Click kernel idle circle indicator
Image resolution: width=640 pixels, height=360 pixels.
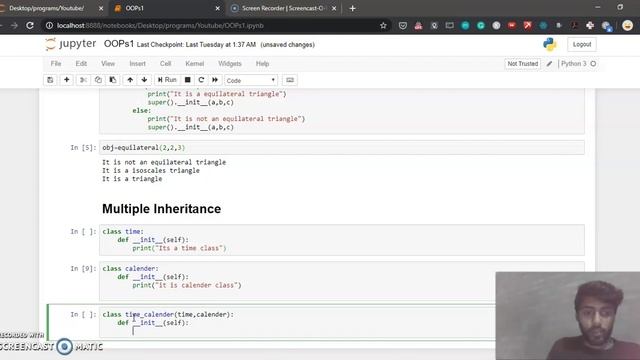pos(593,64)
